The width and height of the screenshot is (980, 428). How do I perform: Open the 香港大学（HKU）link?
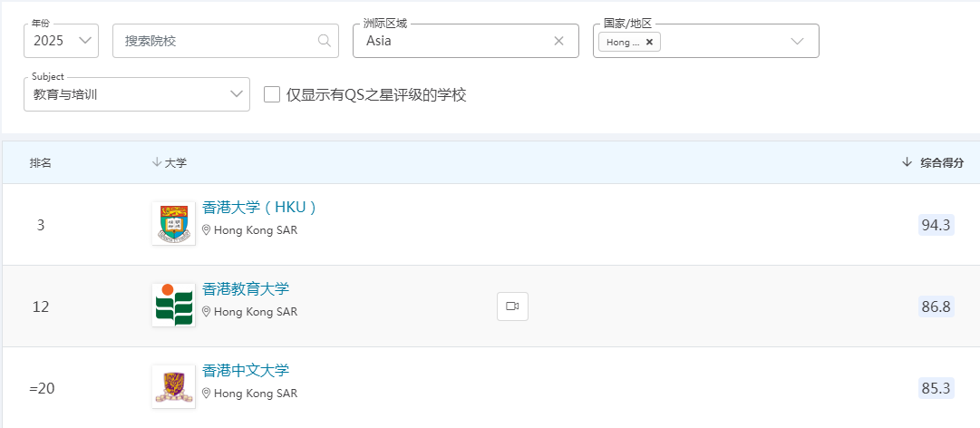click(x=260, y=208)
